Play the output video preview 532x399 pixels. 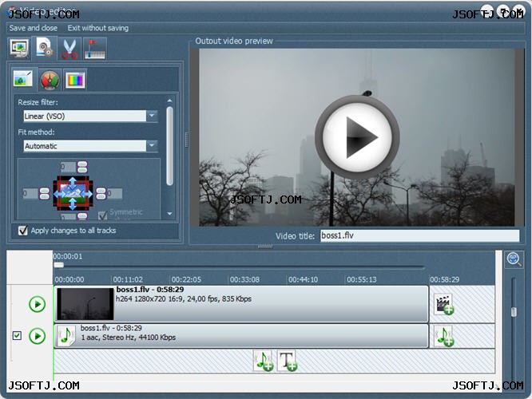(x=357, y=137)
